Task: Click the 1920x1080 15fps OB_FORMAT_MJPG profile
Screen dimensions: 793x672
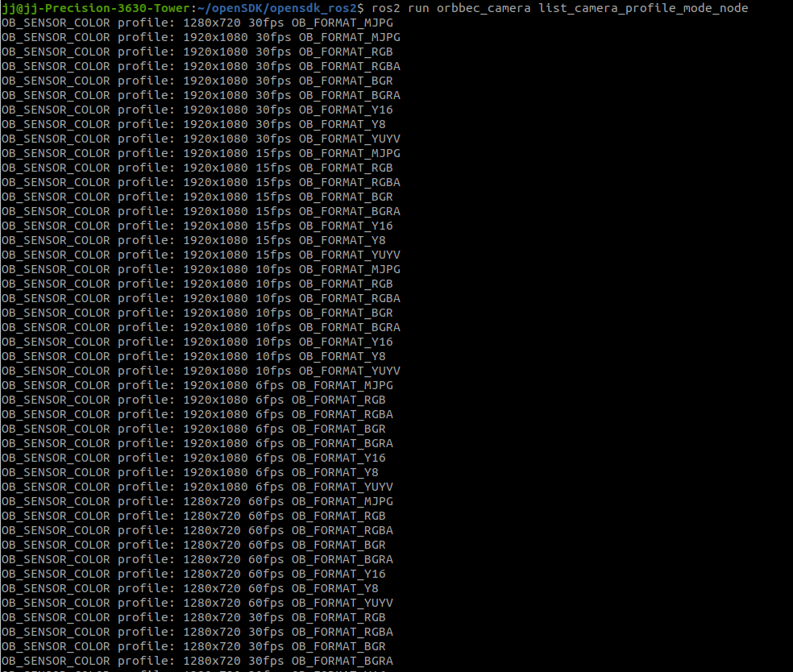Action: (x=201, y=153)
